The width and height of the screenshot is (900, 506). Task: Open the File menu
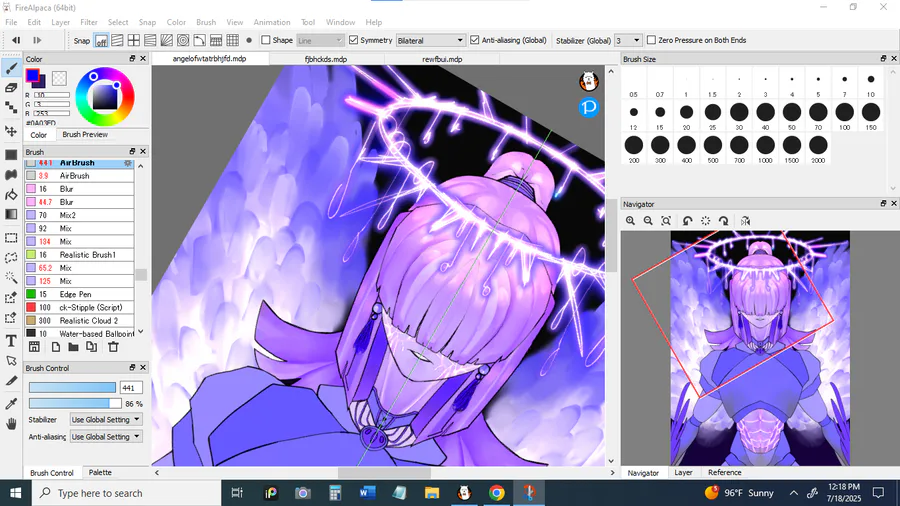point(11,22)
